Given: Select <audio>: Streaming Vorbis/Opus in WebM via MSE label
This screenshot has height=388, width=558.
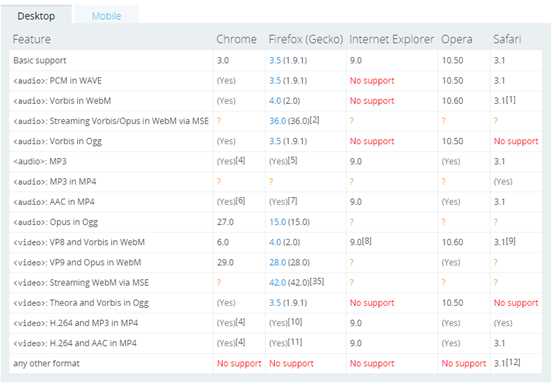Looking at the screenshot, I should 111,121.
